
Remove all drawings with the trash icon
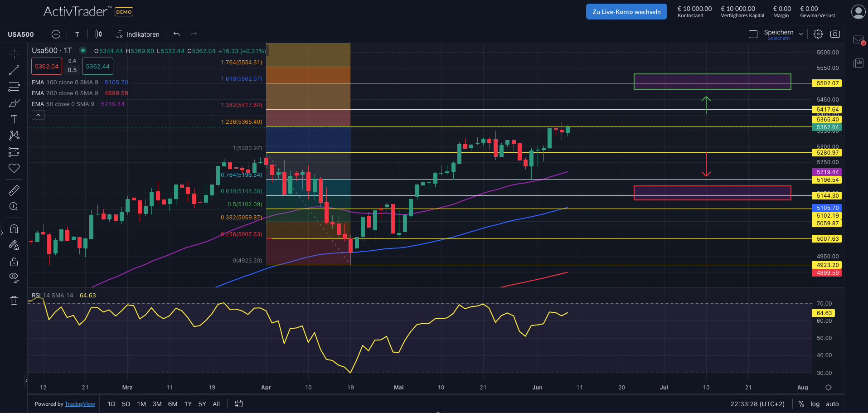pos(14,300)
